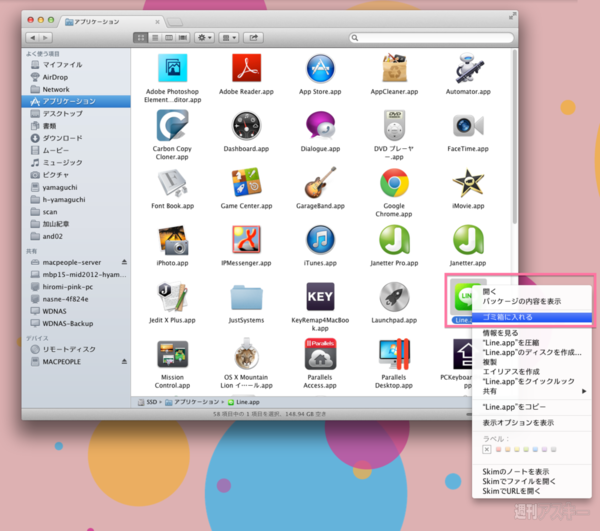Click the vertical scrollbar of the file list

[x=515, y=138]
